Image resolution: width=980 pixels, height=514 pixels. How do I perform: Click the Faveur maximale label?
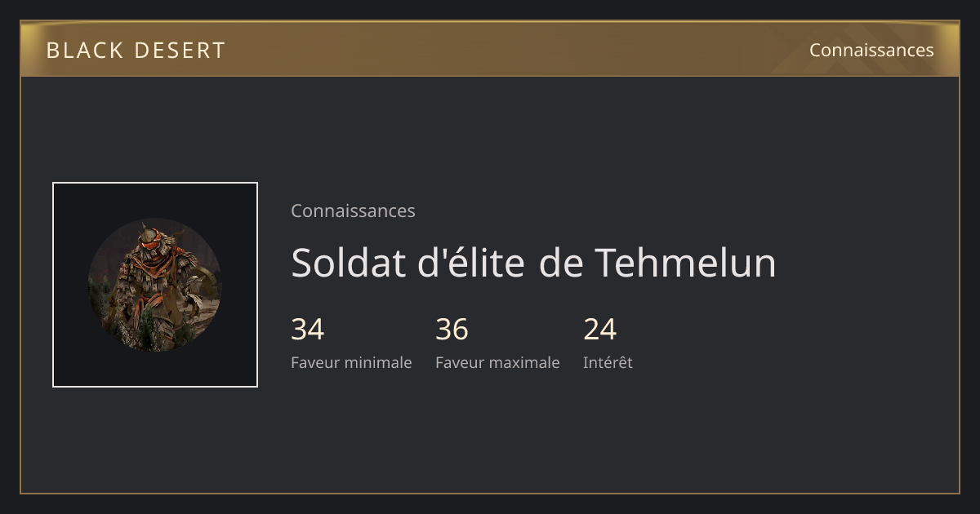tap(497, 362)
